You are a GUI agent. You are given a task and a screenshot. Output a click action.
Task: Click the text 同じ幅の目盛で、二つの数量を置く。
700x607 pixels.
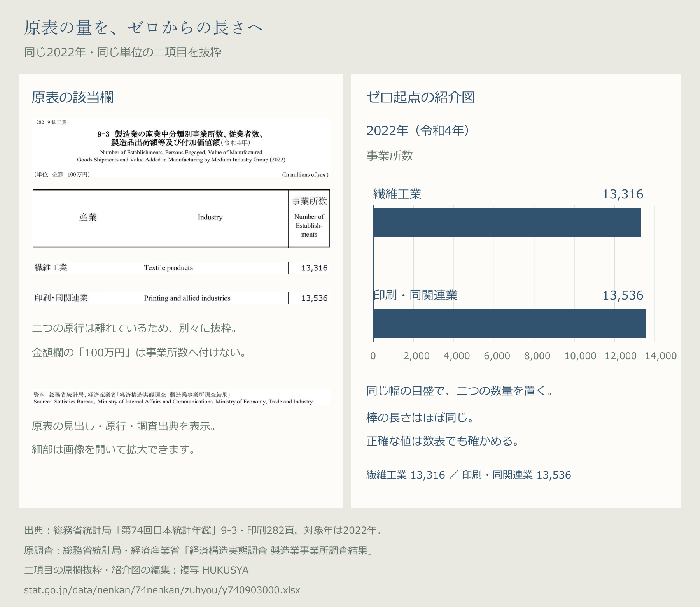pyautogui.click(x=460, y=391)
